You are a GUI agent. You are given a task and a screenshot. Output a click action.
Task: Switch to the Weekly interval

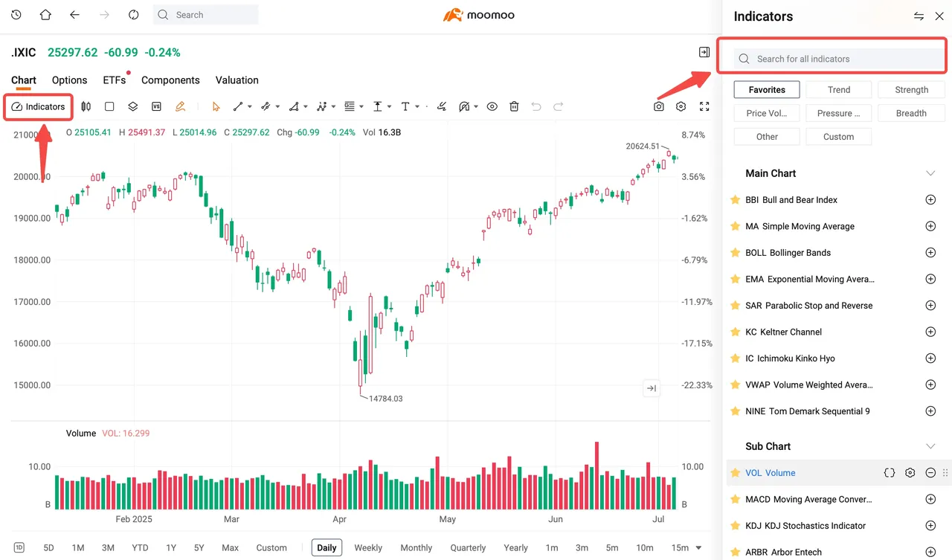pos(368,548)
